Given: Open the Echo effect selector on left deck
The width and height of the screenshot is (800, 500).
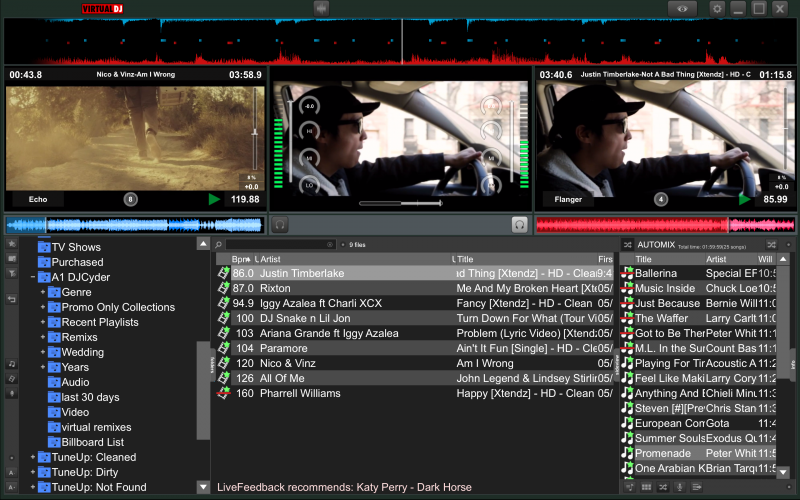Looking at the screenshot, I should [x=38, y=199].
